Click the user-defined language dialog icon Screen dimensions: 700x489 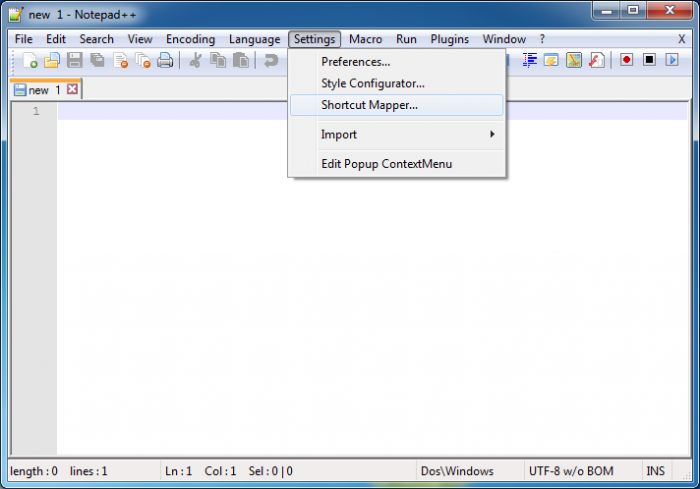[x=551, y=60]
